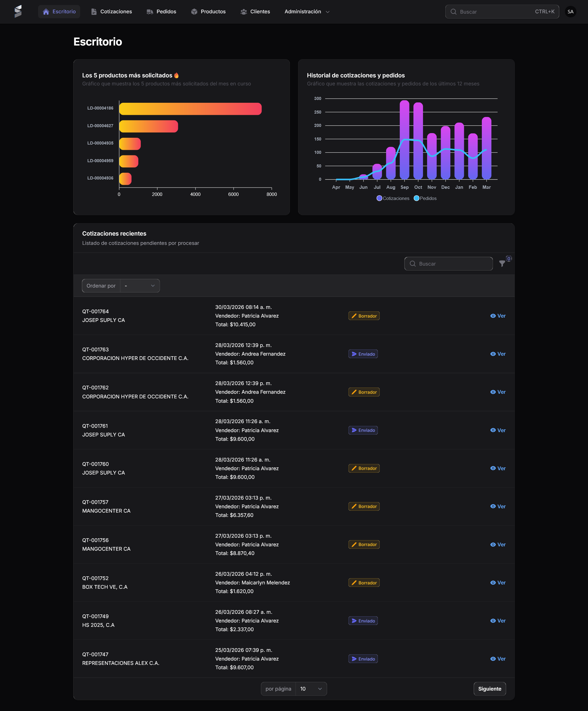Click the LD-00004186 bar in products chart
This screenshot has width=588, height=711.
coord(190,109)
